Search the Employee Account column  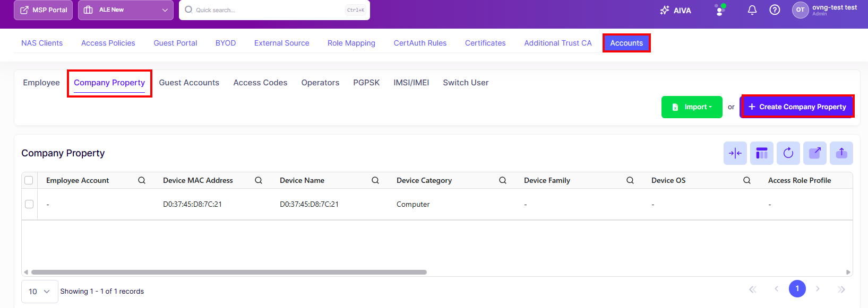(142, 180)
